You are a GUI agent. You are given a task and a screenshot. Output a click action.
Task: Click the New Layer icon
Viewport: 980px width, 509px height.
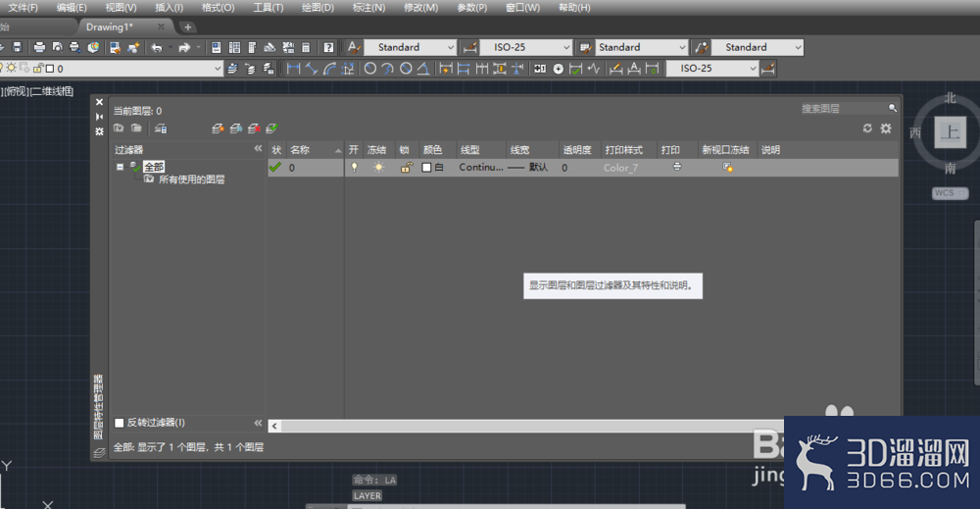coord(218,128)
